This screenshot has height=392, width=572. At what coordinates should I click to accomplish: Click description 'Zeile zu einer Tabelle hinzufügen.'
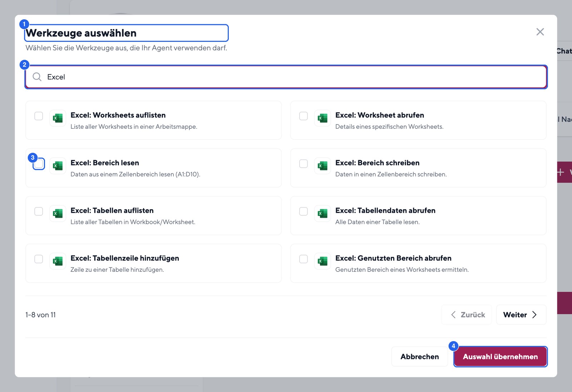[117, 270]
